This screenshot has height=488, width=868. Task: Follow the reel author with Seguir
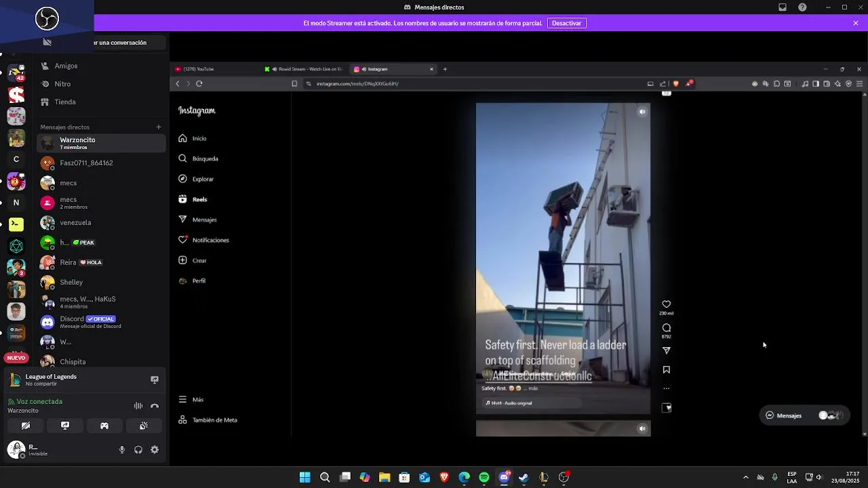[568, 373]
